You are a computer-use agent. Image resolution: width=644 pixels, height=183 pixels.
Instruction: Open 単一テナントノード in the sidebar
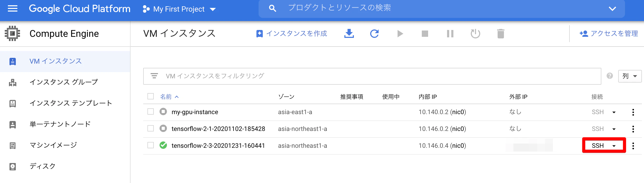(65, 124)
